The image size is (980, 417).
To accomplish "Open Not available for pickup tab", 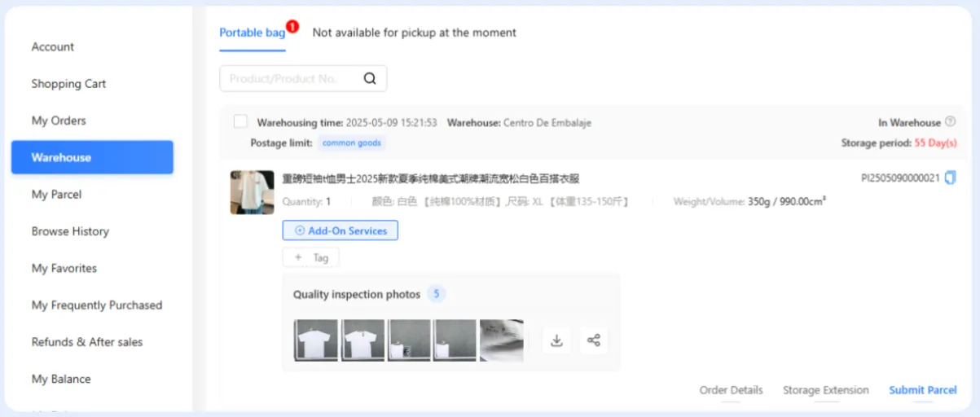I will pyautogui.click(x=414, y=33).
